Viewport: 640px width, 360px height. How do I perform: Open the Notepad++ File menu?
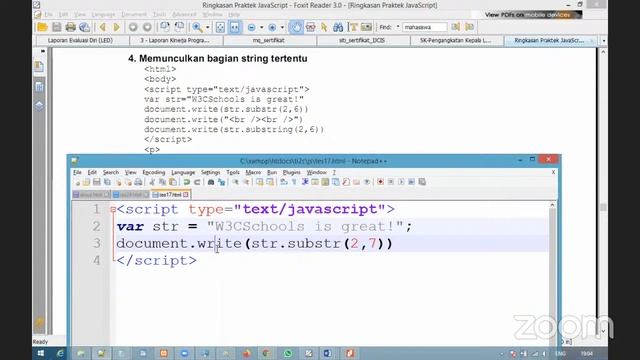coord(77,172)
